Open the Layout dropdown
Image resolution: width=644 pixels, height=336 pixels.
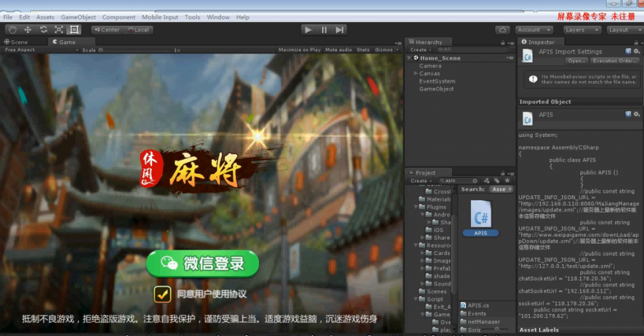point(622,30)
